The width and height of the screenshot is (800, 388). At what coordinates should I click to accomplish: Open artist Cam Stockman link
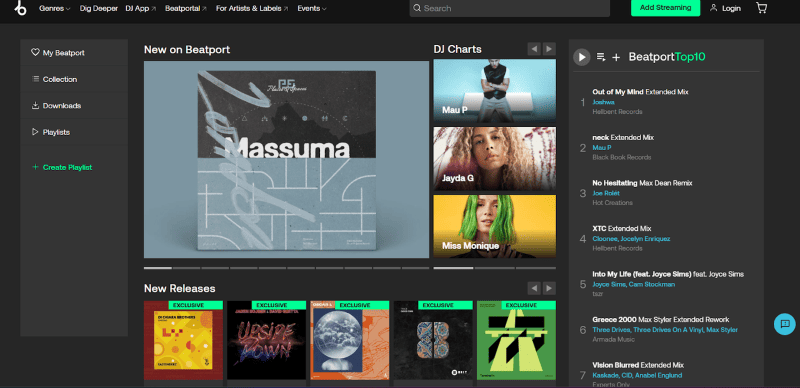click(x=653, y=284)
